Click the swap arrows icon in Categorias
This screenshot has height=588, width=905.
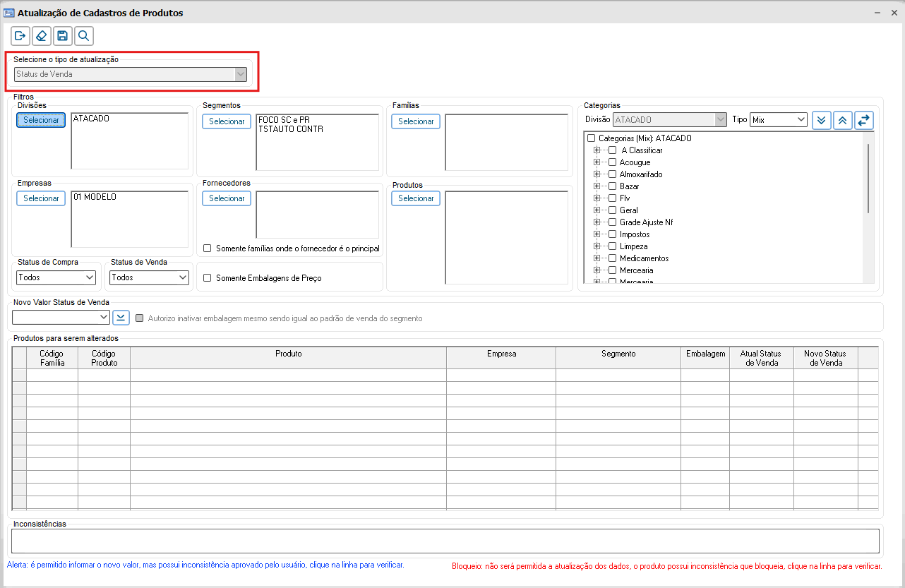pos(864,120)
